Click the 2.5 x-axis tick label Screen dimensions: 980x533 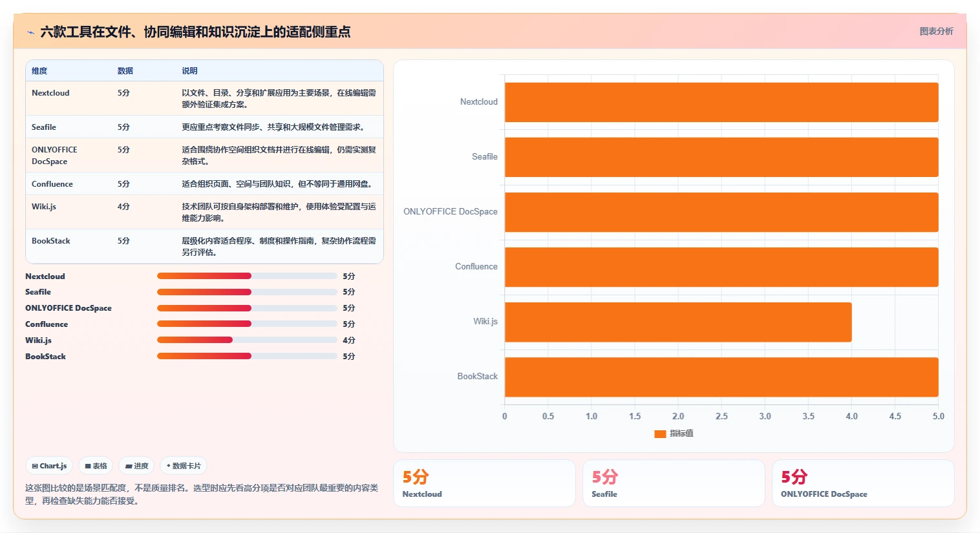click(x=721, y=416)
